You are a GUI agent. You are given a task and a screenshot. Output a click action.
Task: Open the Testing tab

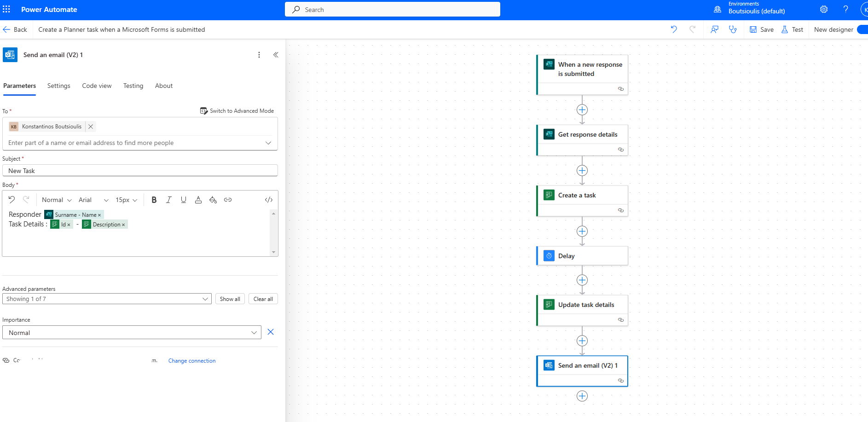[133, 86]
